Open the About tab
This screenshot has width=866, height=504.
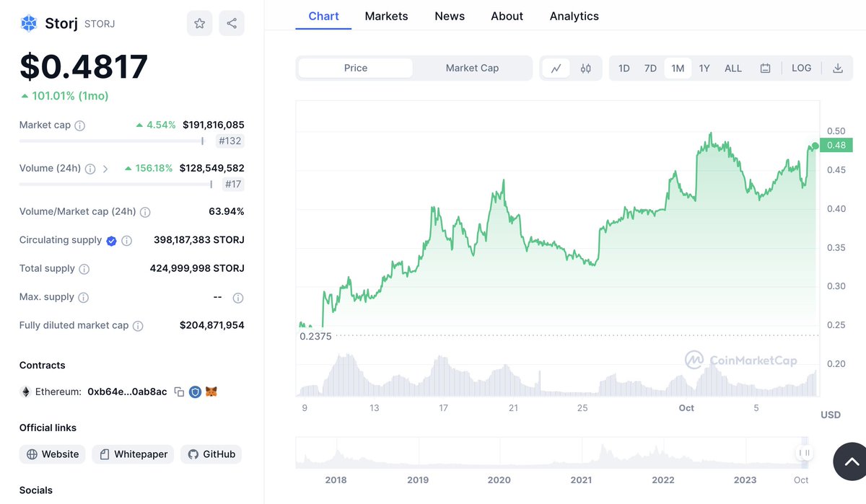[507, 16]
